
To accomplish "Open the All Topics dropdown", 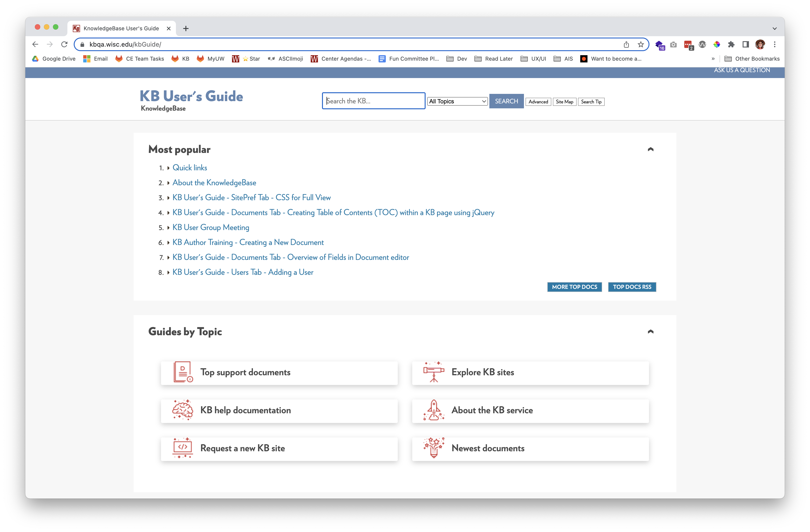I will (x=457, y=101).
